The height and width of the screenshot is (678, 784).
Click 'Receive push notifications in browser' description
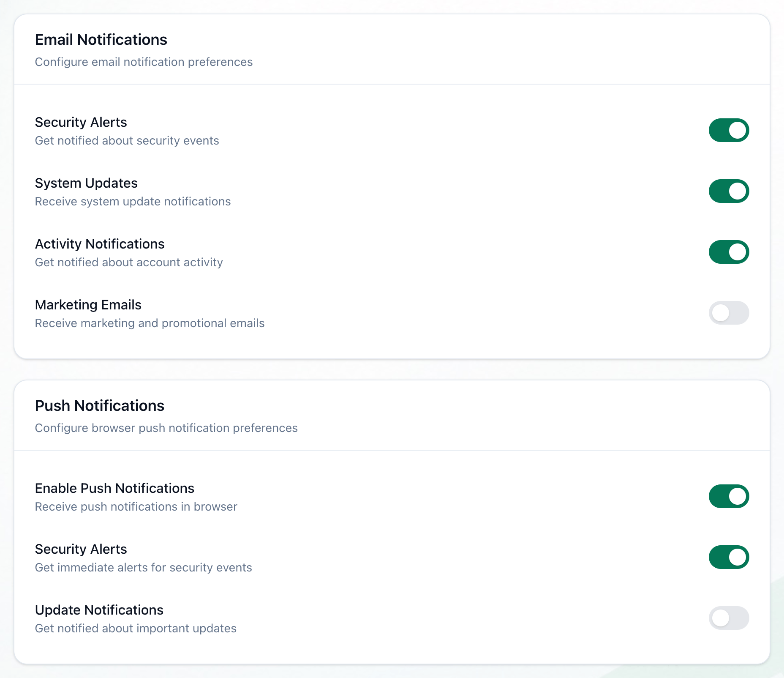click(x=136, y=507)
